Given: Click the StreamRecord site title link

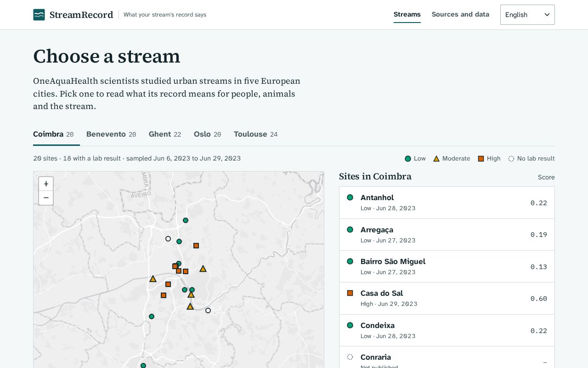Looking at the screenshot, I should point(81,15).
